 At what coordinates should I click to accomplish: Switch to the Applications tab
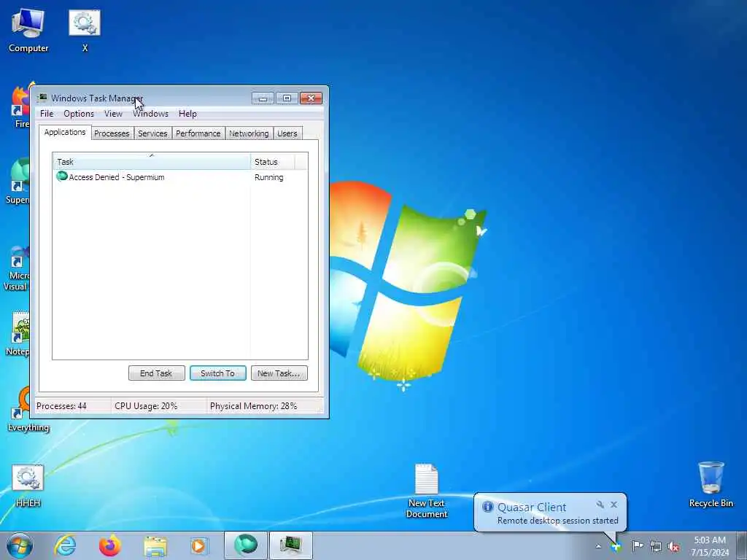(x=65, y=132)
